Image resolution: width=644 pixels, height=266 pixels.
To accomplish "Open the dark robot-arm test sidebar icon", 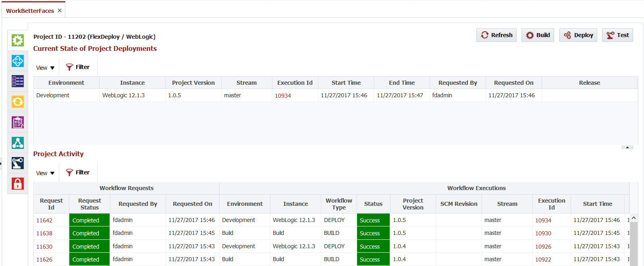I will click(18, 163).
